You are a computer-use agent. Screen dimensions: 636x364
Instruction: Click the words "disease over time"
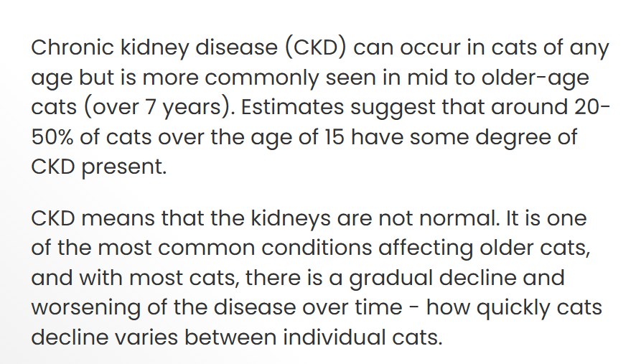coord(308,307)
